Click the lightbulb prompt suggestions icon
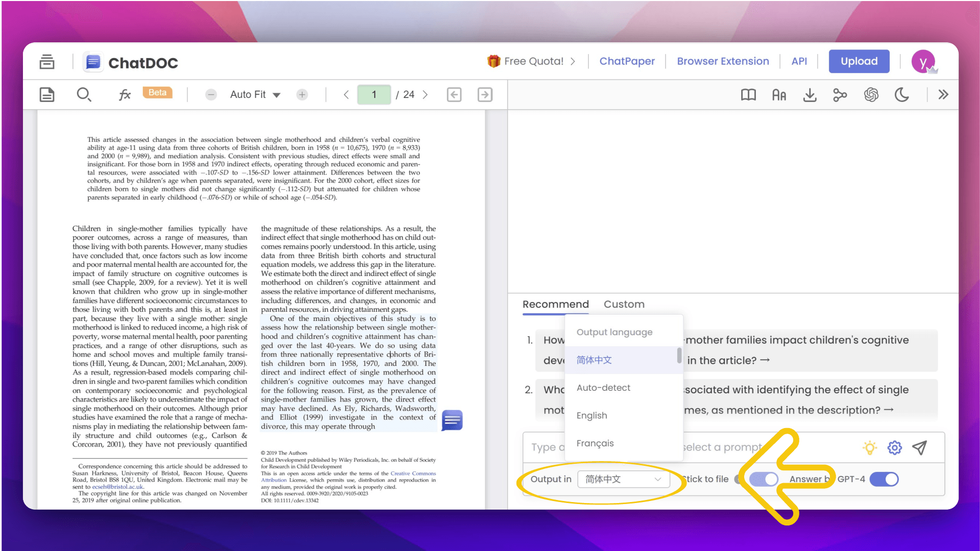 tap(870, 447)
